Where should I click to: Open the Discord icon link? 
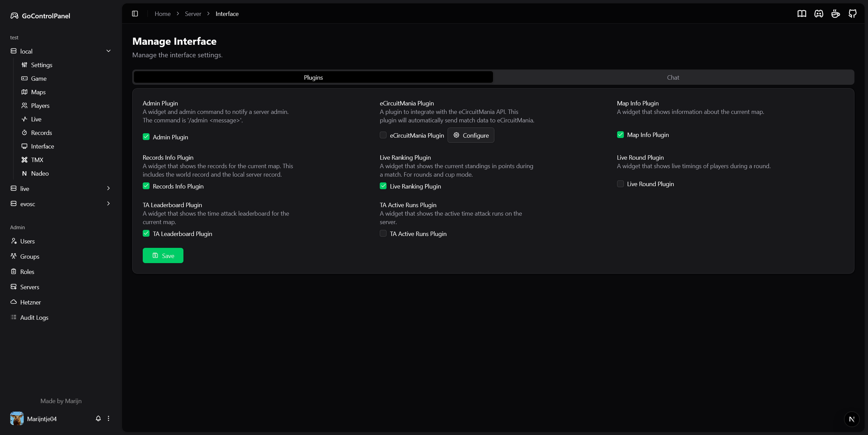click(x=818, y=14)
